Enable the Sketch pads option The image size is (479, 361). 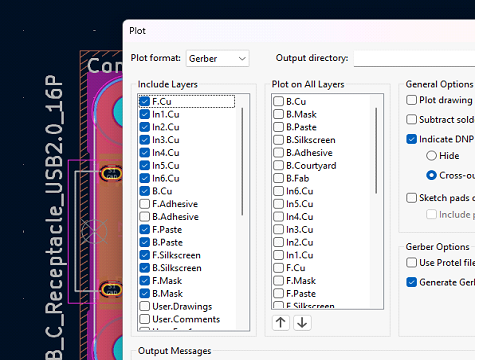tap(412, 198)
